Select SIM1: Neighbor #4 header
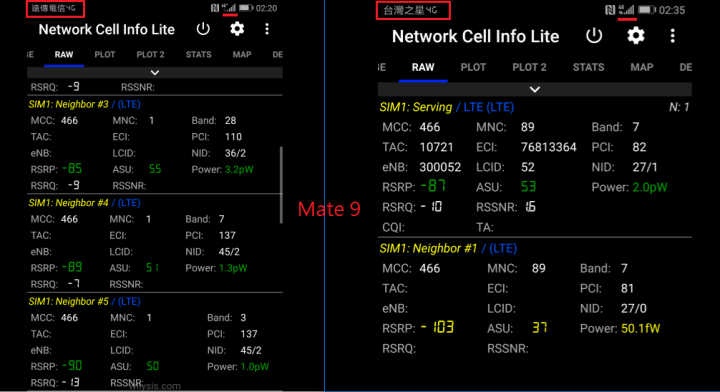 click(84, 203)
